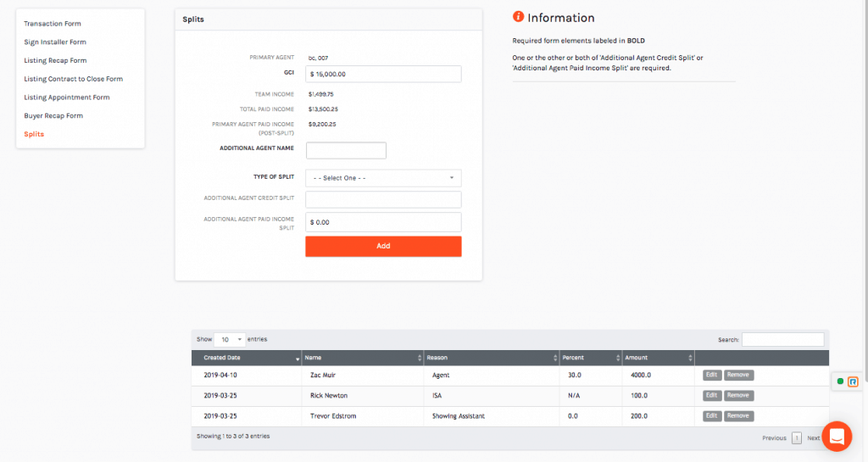Image resolution: width=868 pixels, height=462 pixels.
Task: Open Sign Installer Form link
Action: (55, 42)
